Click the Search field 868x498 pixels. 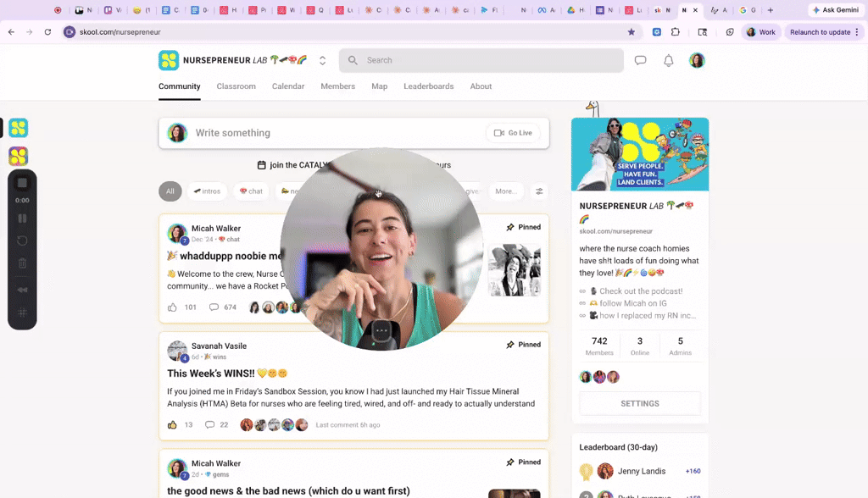481,60
